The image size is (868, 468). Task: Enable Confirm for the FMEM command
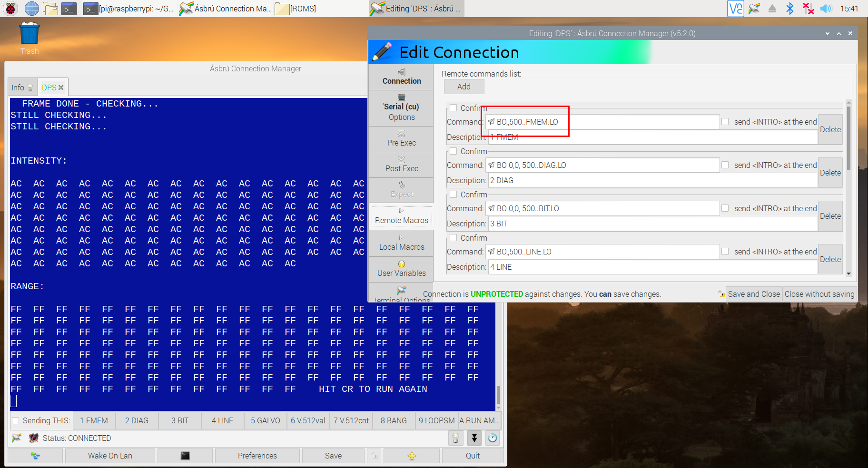[453, 108]
